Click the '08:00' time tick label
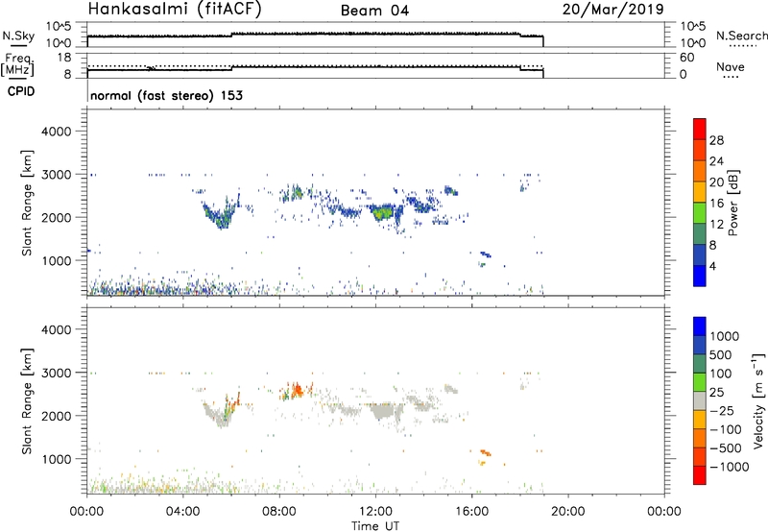 279,512
